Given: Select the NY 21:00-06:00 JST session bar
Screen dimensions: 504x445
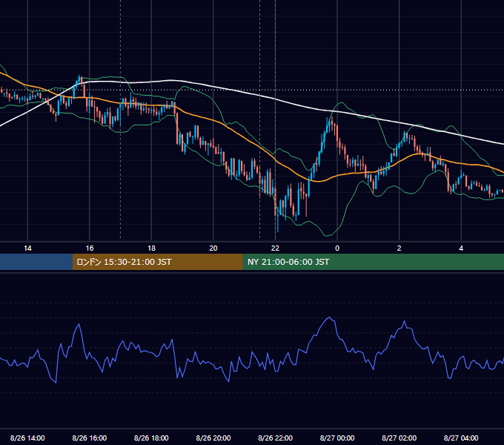Looking at the screenshot, I should tap(373, 262).
